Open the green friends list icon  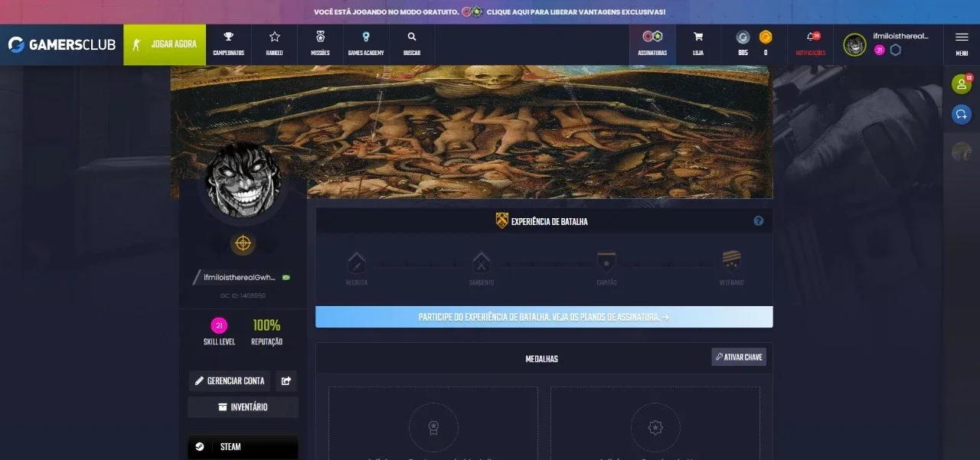pos(961,84)
